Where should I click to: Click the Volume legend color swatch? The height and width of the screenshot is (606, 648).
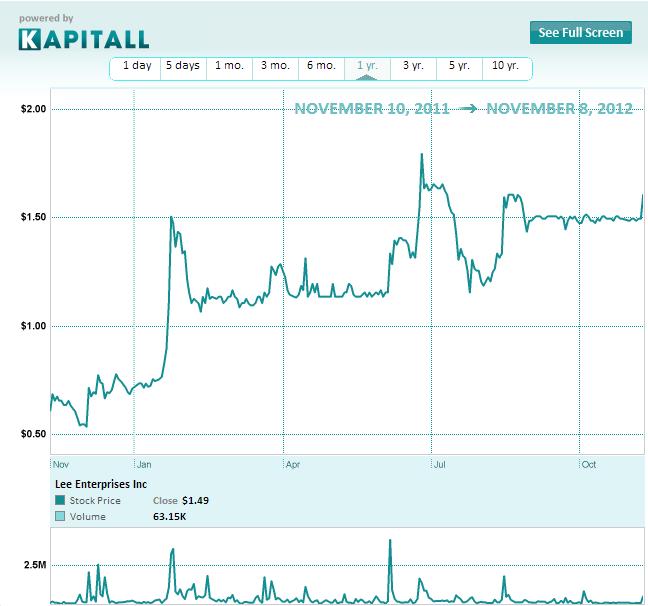tap(60, 517)
